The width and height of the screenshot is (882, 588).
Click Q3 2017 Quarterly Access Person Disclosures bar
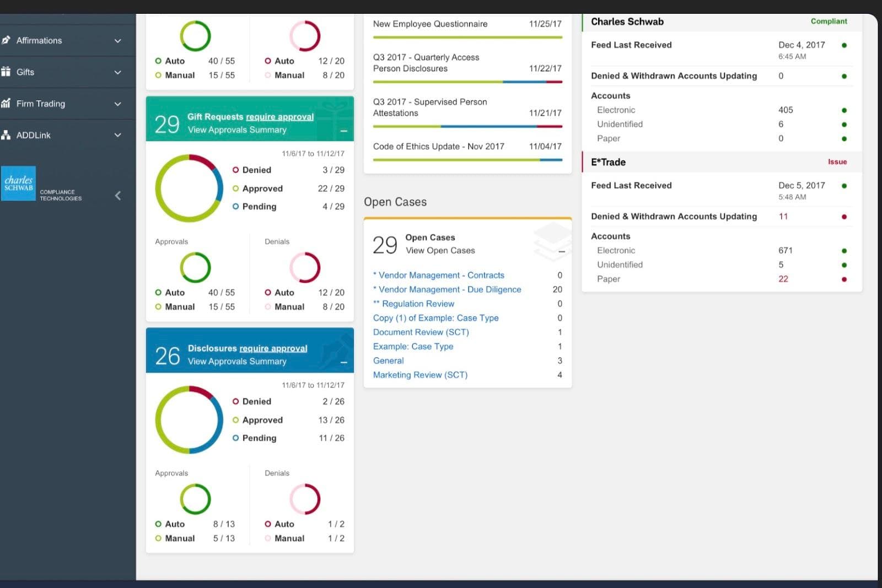click(x=467, y=82)
